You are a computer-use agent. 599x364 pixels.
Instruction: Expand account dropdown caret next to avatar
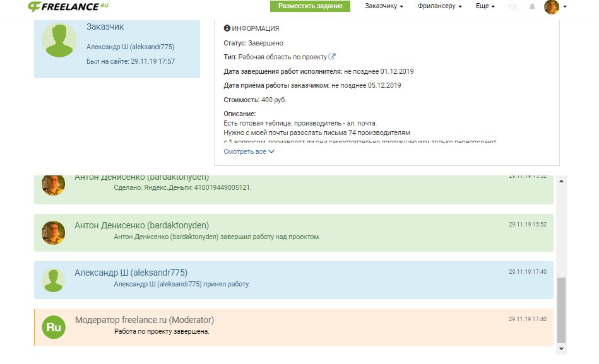(x=565, y=6)
